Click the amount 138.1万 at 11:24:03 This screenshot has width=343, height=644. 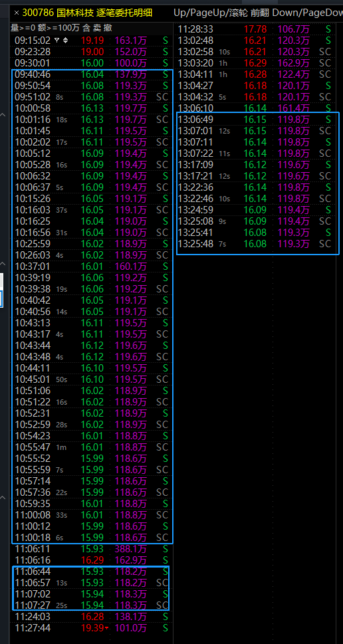click(131, 617)
